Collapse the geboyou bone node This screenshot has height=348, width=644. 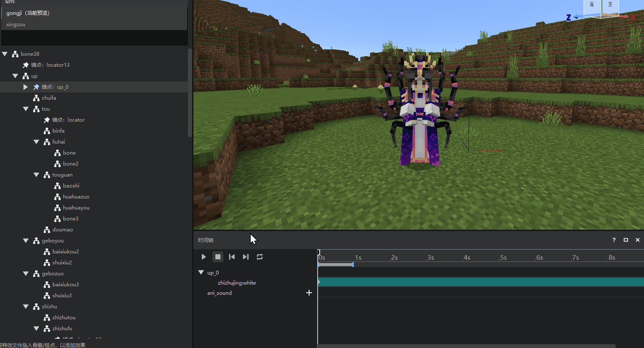26,241
